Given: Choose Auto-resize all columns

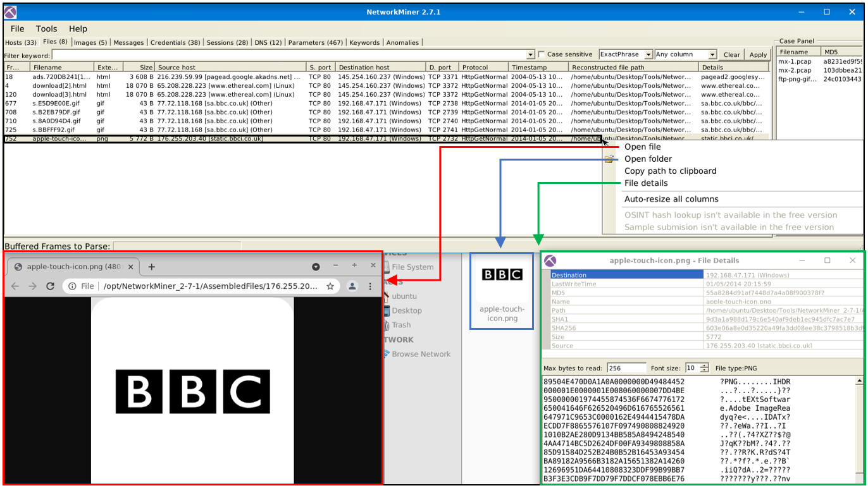Looking at the screenshot, I should coord(671,198).
